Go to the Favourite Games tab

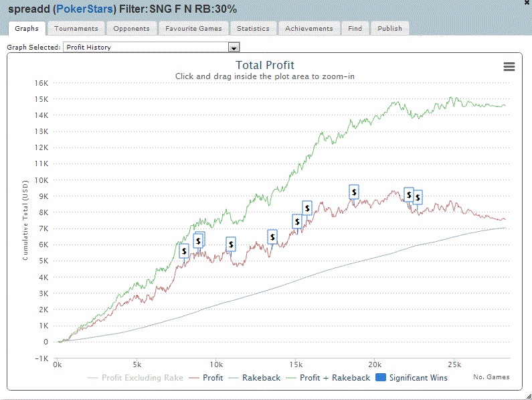coord(195,29)
